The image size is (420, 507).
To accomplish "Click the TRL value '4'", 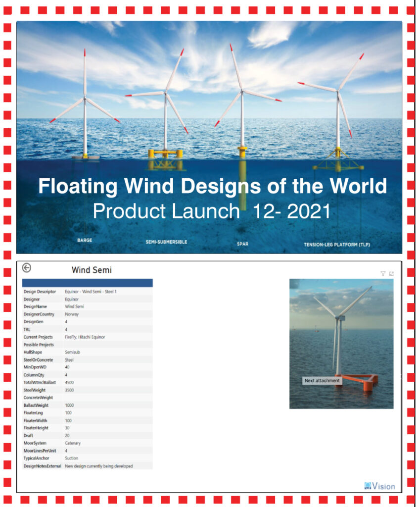I will click(66, 329).
